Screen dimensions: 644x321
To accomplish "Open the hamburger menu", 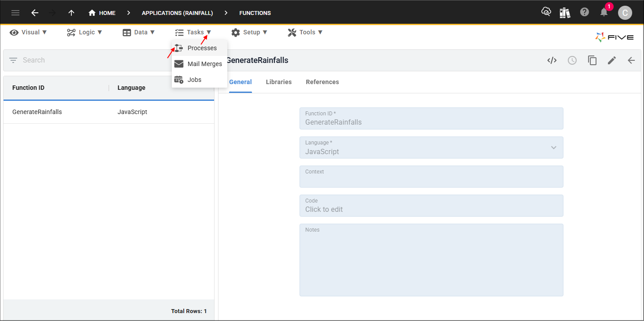I will tap(15, 13).
